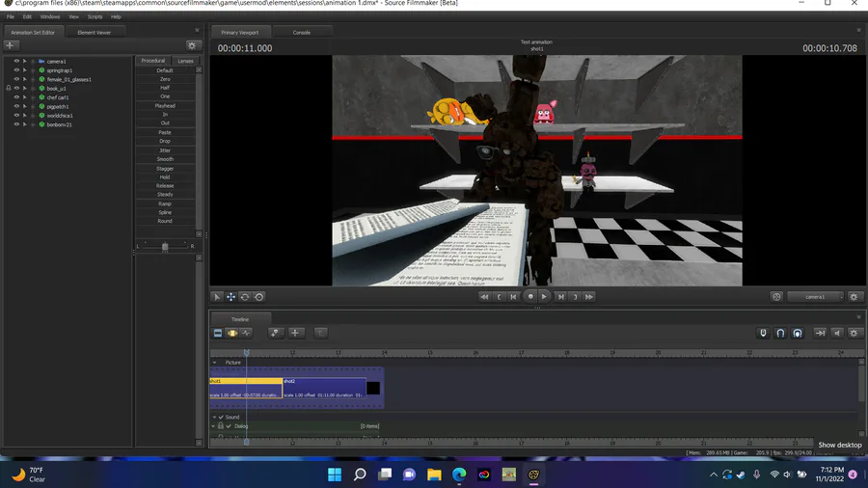
Task: Add a new animation set with plus
Action: click(10, 45)
